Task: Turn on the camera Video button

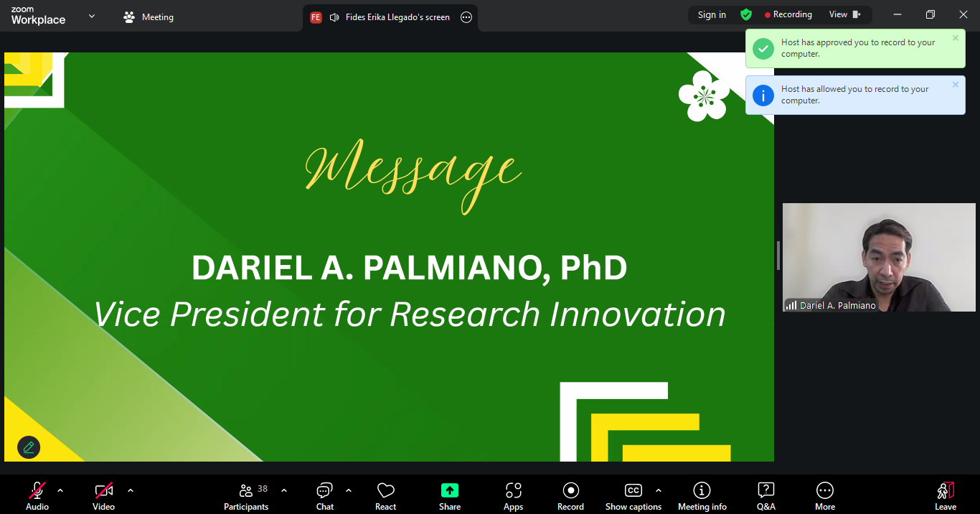Action: 103,496
